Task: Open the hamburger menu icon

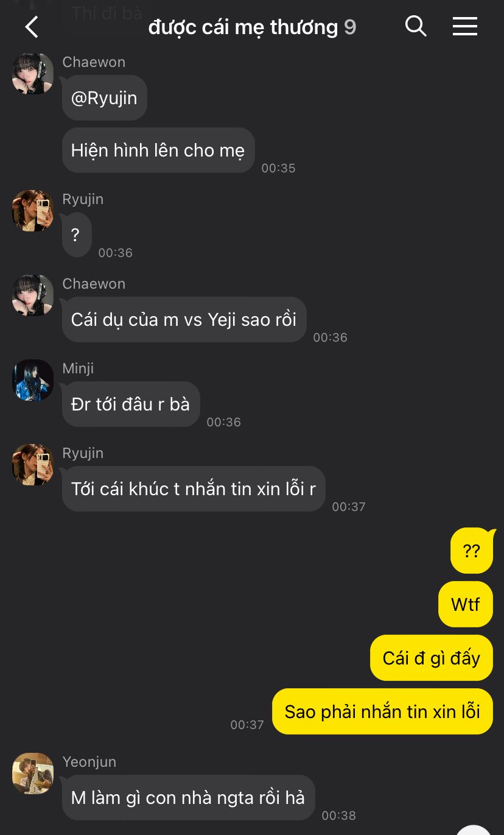Action: 465,26
